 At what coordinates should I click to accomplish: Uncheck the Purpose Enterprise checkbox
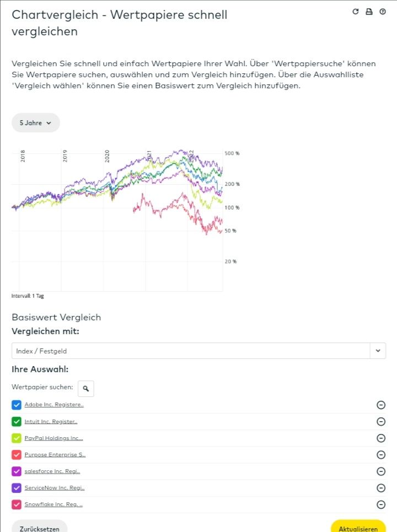pyautogui.click(x=17, y=455)
